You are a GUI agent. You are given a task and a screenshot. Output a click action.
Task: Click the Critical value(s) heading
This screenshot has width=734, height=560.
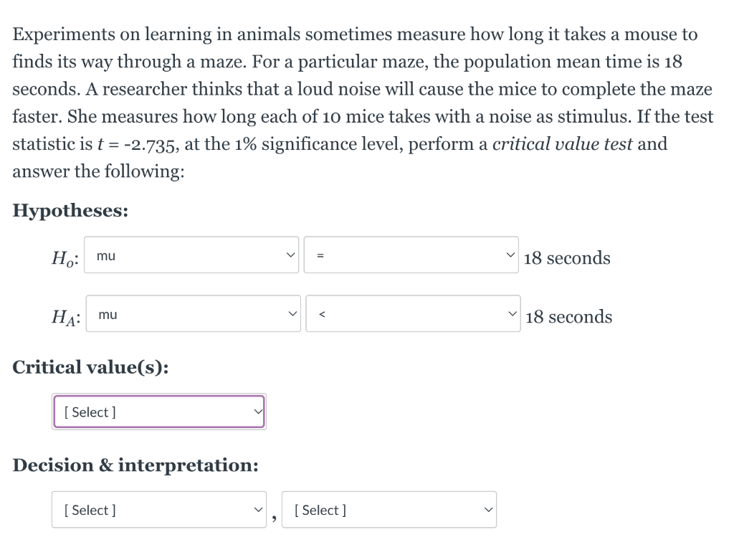pos(91,367)
